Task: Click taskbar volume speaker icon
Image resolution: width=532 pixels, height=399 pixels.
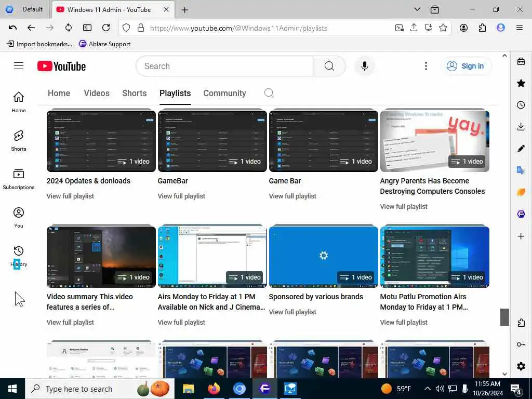Action: (x=440, y=389)
